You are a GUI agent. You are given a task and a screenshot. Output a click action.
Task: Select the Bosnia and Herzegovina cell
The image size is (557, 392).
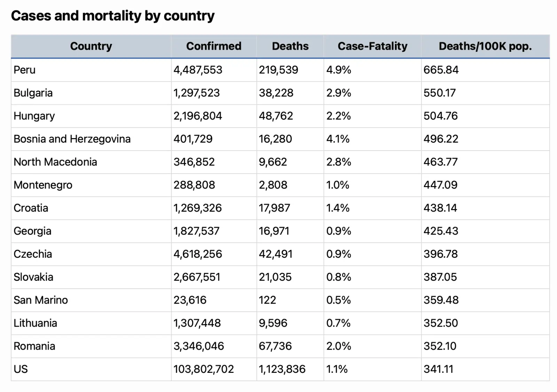click(x=72, y=139)
